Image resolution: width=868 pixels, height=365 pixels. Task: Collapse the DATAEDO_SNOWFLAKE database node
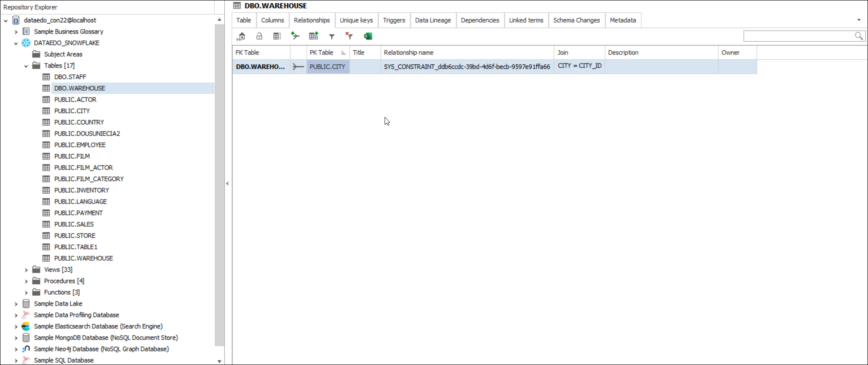(x=16, y=44)
